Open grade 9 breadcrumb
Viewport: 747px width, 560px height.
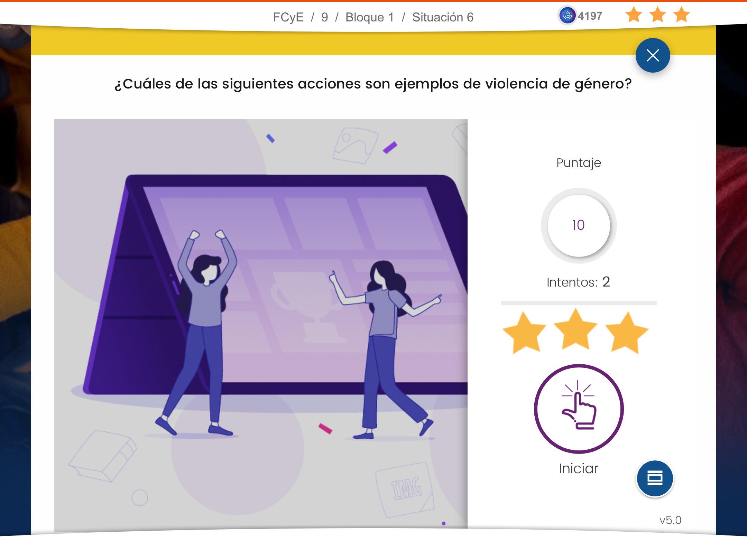pos(324,17)
